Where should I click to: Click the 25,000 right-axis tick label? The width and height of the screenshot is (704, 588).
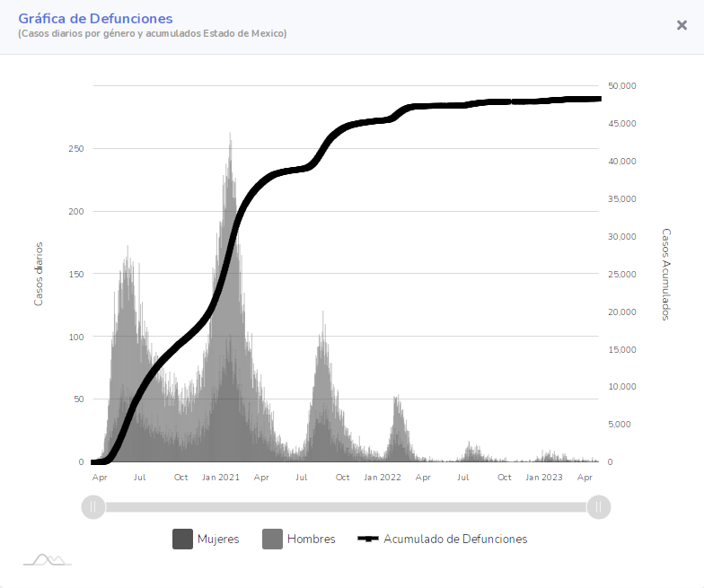621,275
